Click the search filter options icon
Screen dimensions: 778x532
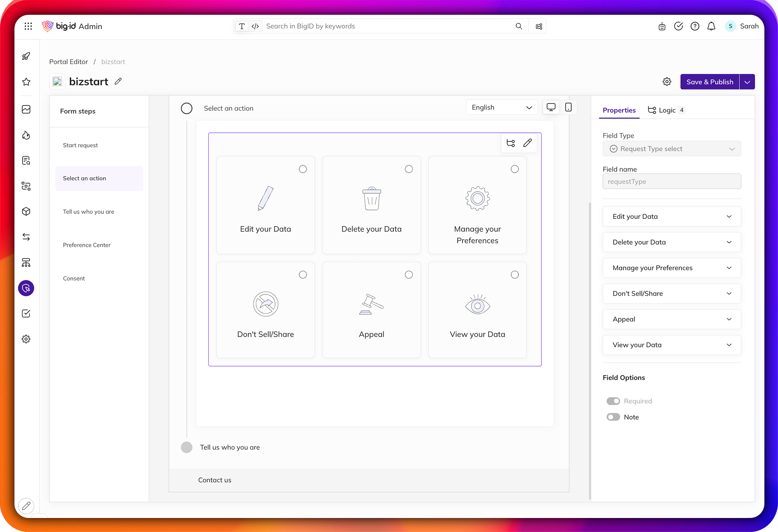click(x=539, y=26)
